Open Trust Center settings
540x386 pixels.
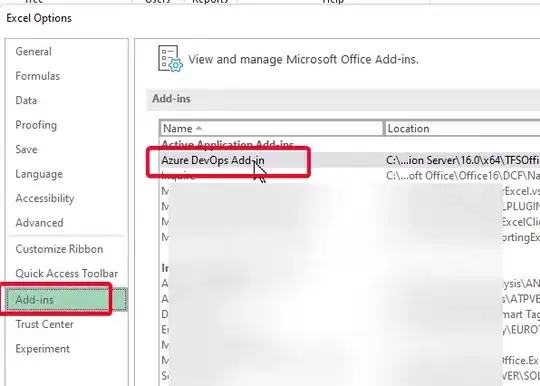[x=44, y=324]
